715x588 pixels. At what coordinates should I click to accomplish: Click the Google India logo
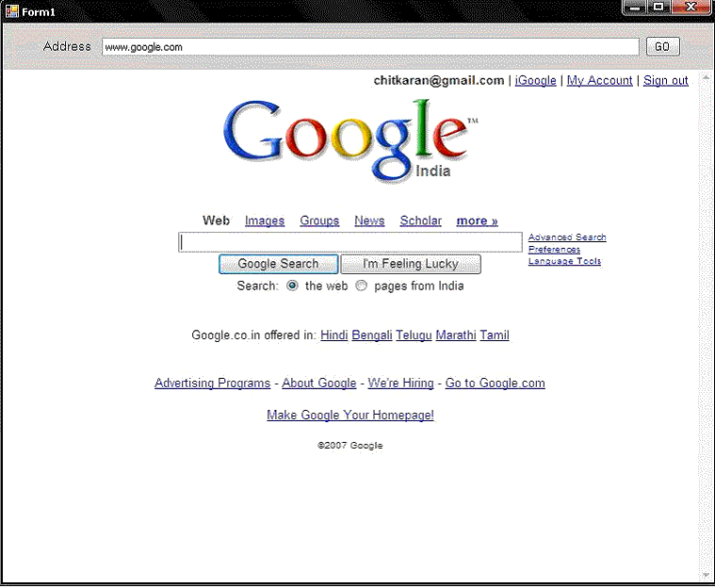pos(350,140)
